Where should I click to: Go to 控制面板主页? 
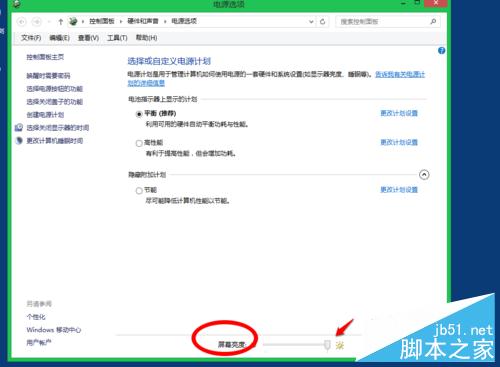pos(45,57)
